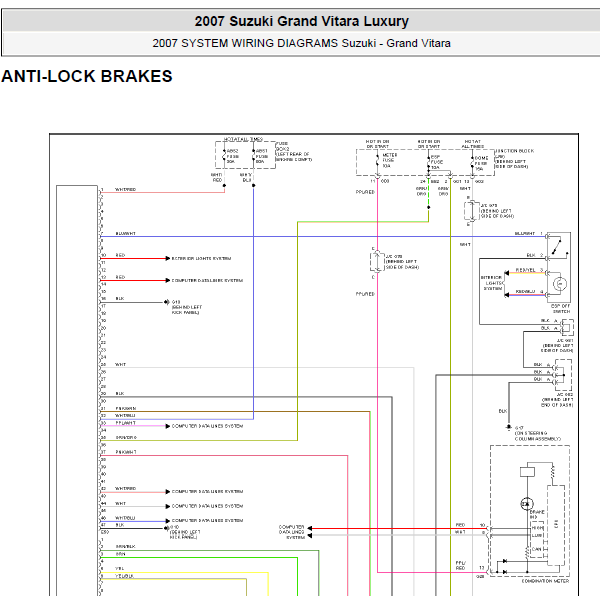Select the ESP OFF switch lamp symbol
The width and height of the screenshot is (600, 596).
(x=560, y=284)
